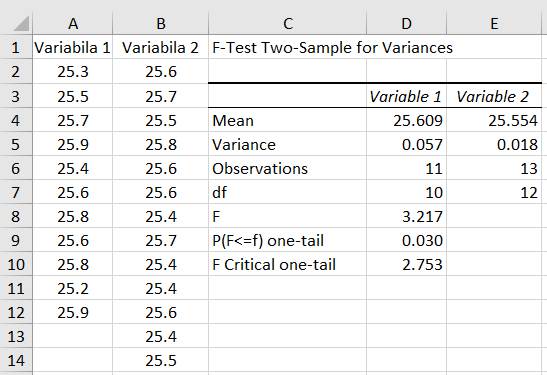Select column A header
Image resolution: width=547 pixels, height=375 pixels.
[73, 24]
